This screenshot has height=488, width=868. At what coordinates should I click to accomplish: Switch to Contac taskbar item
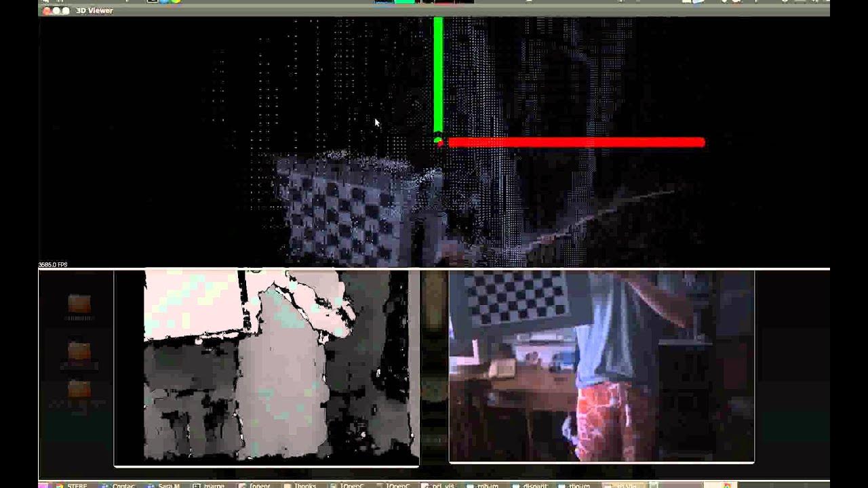(119, 485)
